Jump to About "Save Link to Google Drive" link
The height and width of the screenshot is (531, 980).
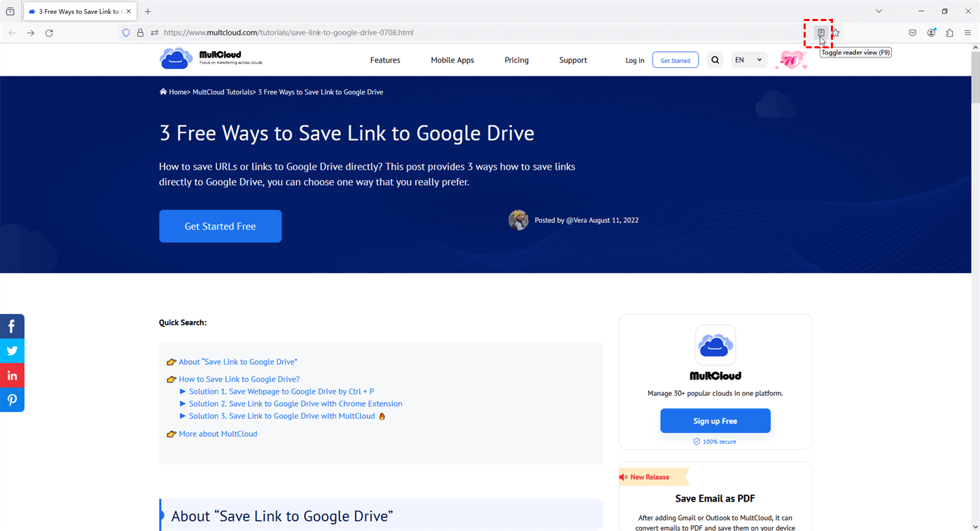[238, 361]
